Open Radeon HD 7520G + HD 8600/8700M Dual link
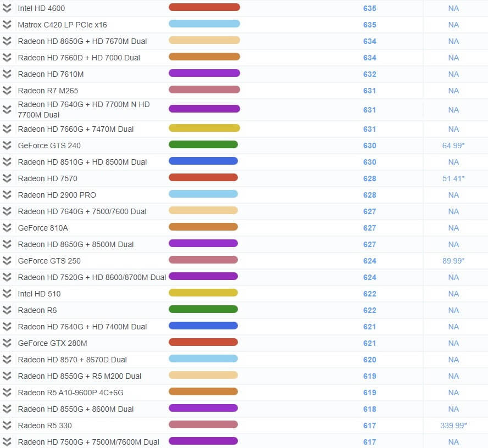This screenshot has width=488, height=448. pos(92,278)
